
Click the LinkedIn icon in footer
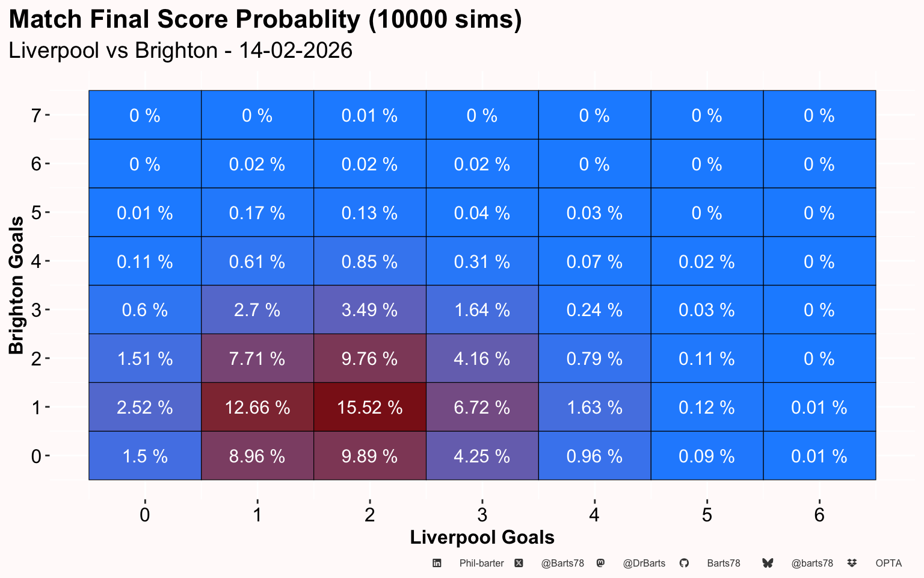[437, 563]
